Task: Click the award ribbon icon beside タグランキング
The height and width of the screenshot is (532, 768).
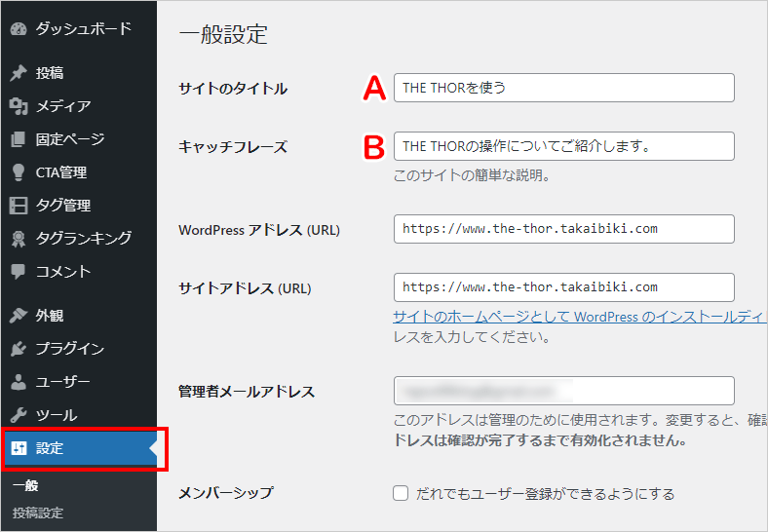Action: coord(19,239)
